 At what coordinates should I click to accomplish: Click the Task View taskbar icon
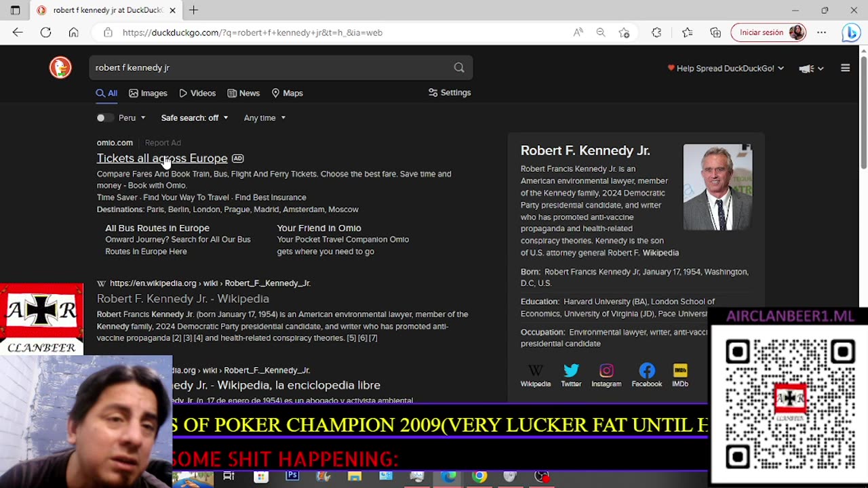tap(229, 476)
